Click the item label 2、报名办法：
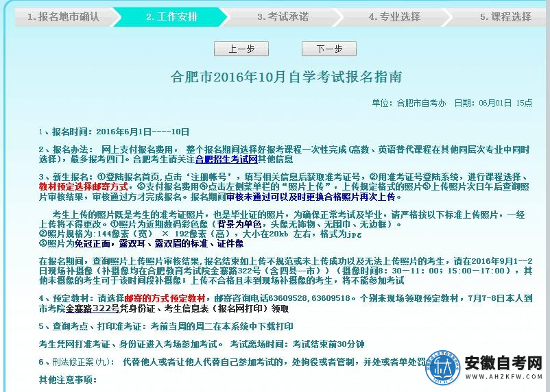The image size is (550, 392). (66, 149)
